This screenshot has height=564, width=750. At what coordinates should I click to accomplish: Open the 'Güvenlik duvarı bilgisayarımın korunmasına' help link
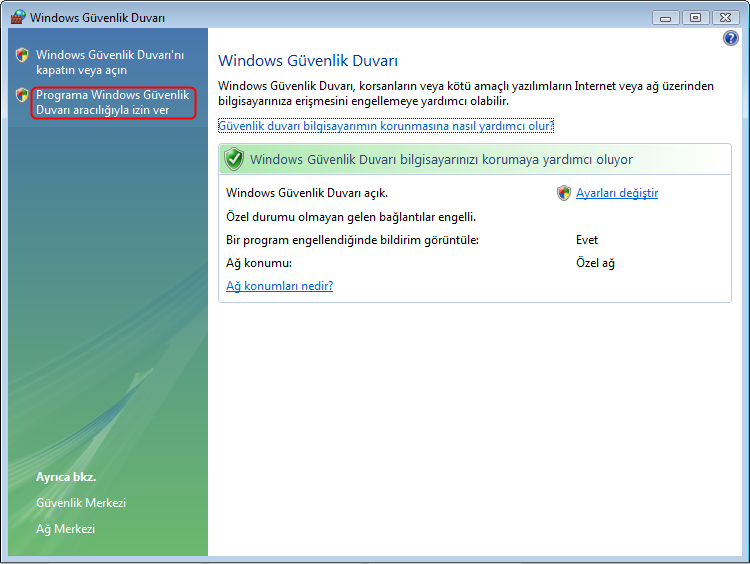coord(385,126)
